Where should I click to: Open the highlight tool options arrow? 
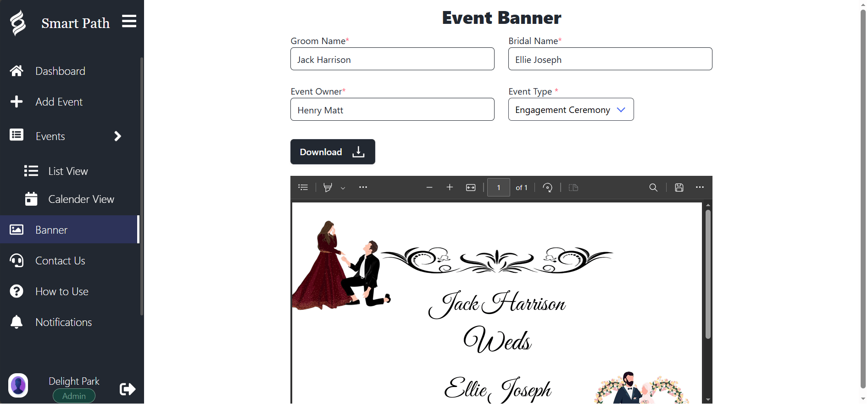pyautogui.click(x=343, y=188)
